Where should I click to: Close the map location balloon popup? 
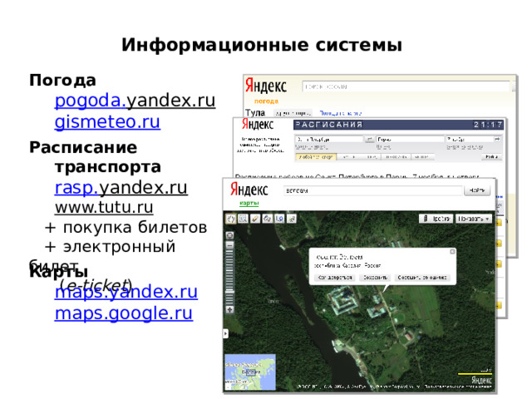[x=452, y=251]
